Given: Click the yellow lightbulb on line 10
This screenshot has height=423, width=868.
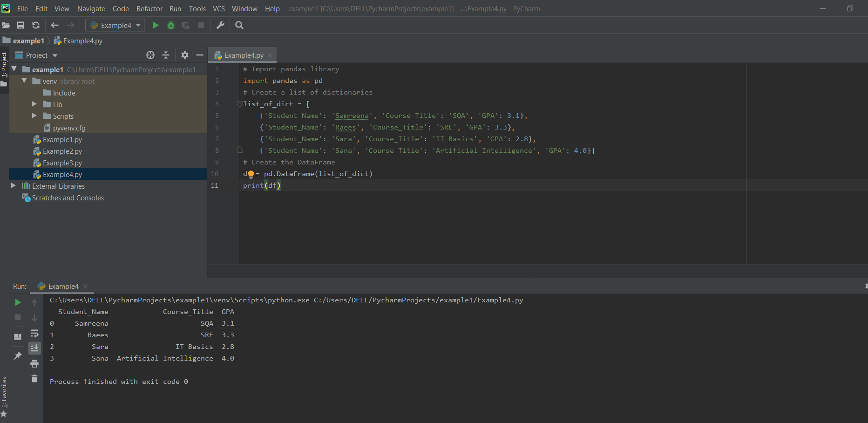Looking at the screenshot, I should coord(251,174).
